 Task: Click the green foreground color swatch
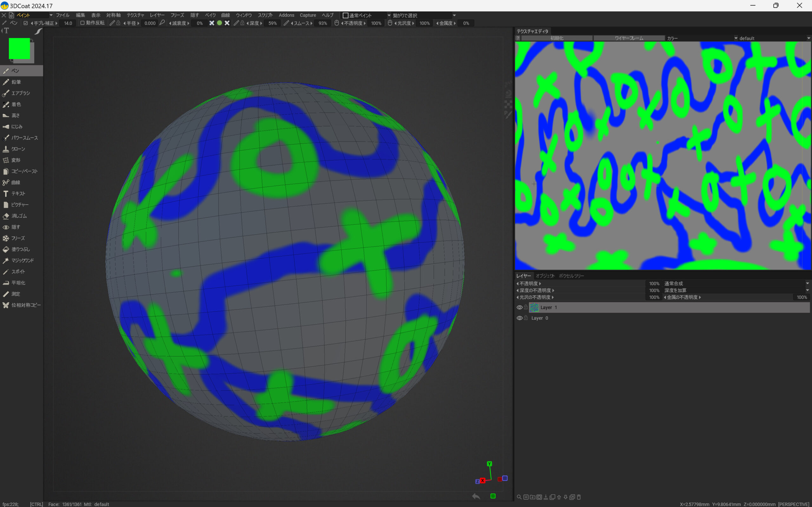pyautogui.click(x=19, y=48)
